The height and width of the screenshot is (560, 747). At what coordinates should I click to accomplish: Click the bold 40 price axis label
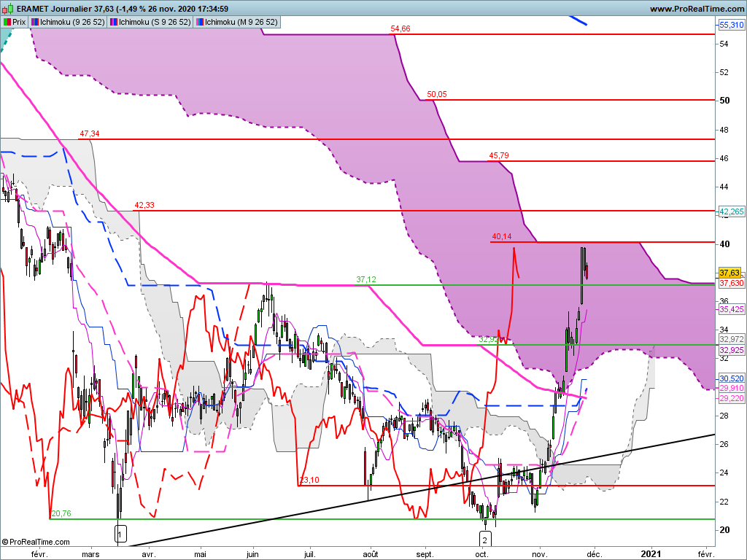[x=724, y=244]
